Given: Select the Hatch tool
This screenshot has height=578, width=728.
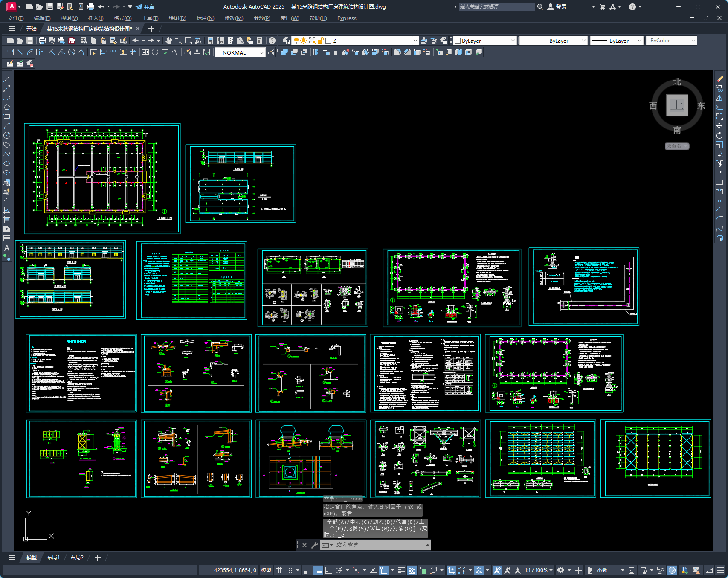Looking at the screenshot, I should point(7,210).
